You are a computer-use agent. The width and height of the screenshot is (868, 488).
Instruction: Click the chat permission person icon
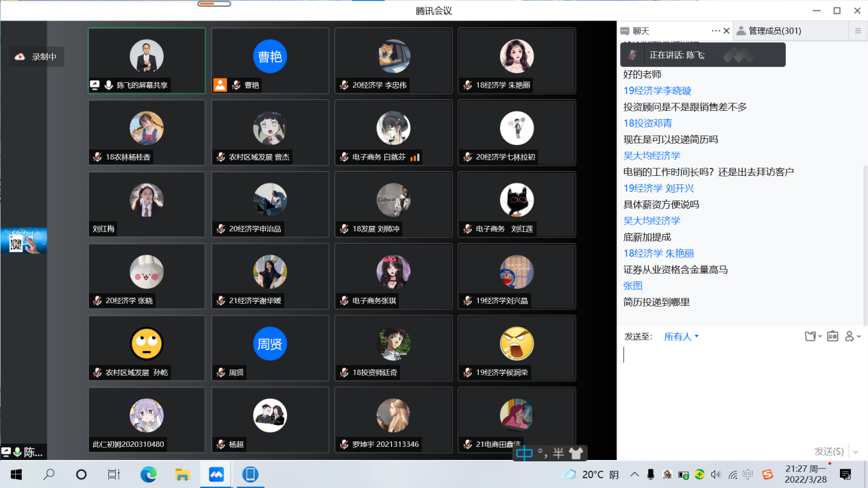tap(852, 336)
